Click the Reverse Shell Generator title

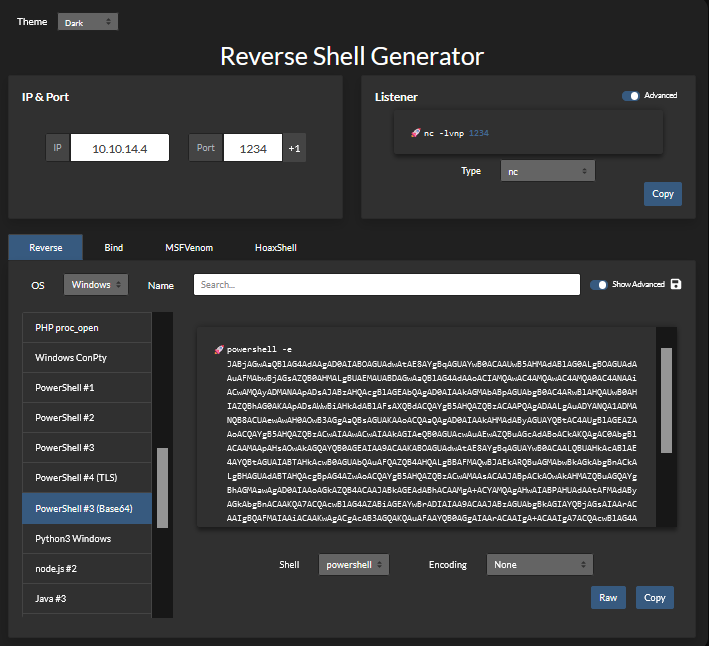(x=352, y=57)
